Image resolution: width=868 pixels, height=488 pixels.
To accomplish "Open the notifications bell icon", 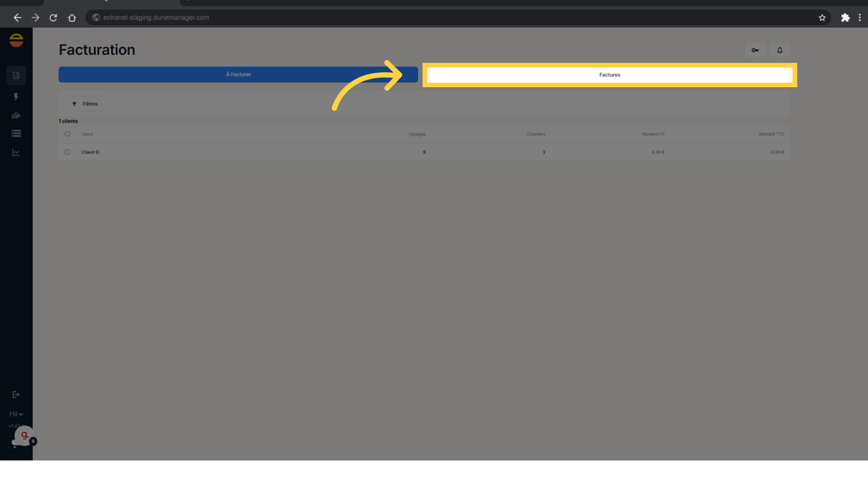I will coord(779,50).
